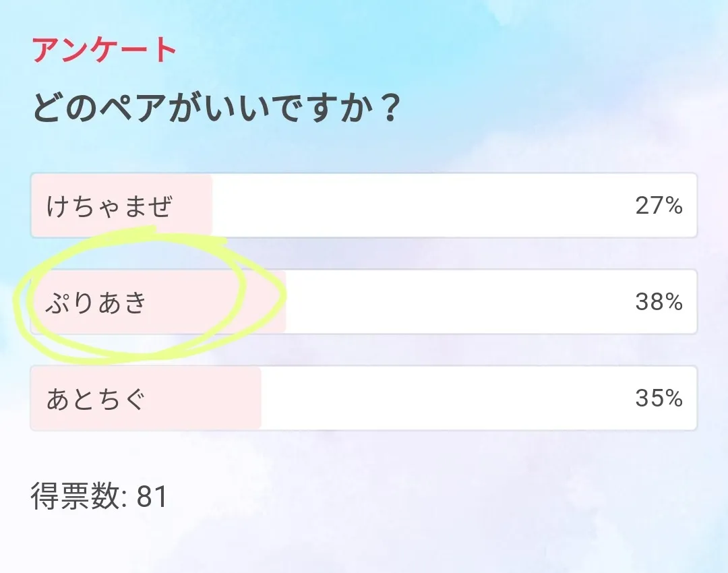Click the どのペアがいいですか question text
728x573 pixels.
(214, 109)
